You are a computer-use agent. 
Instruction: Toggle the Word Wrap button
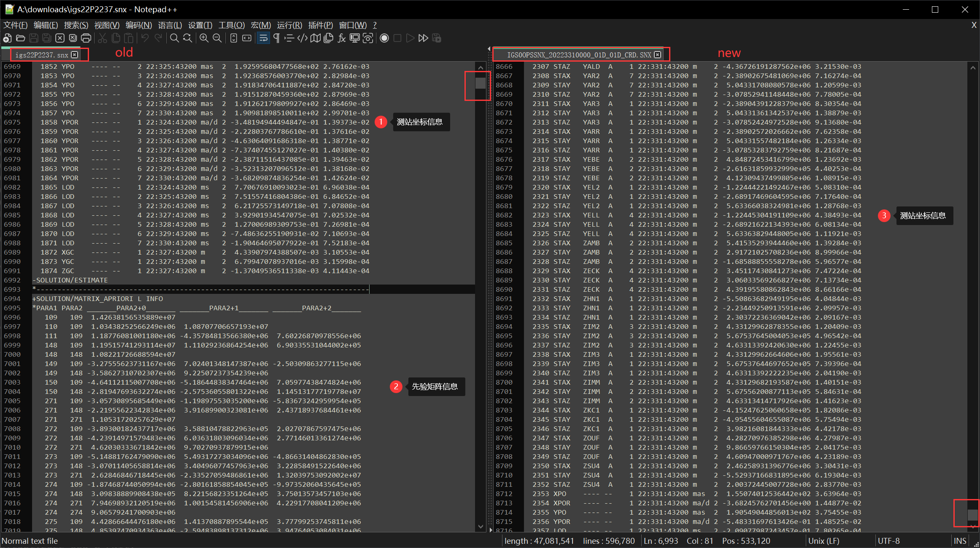[x=263, y=38]
